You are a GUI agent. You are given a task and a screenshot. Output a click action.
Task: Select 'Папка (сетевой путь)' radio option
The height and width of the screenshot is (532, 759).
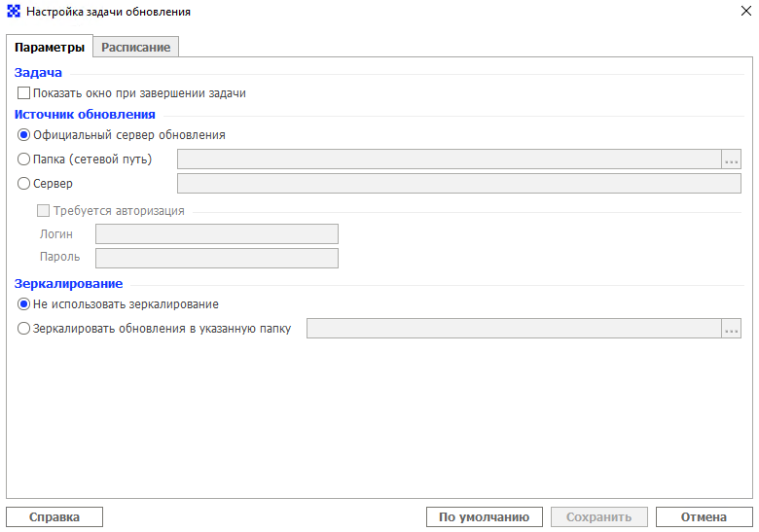click(23, 160)
